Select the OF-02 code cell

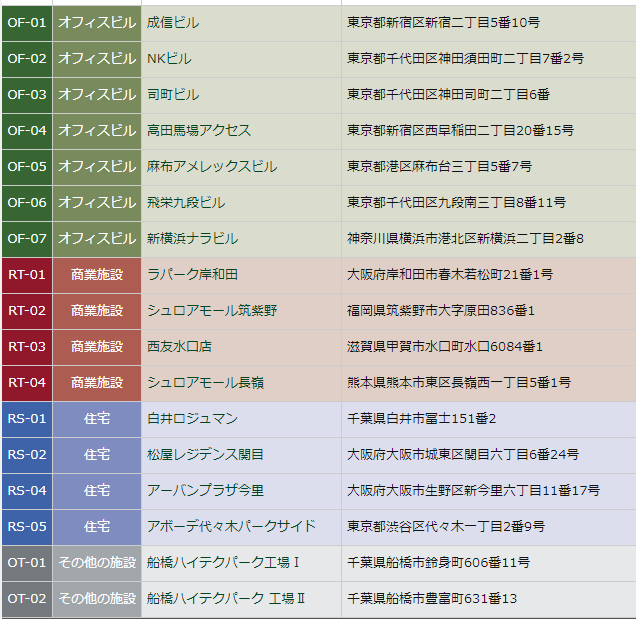tap(27, 59)
